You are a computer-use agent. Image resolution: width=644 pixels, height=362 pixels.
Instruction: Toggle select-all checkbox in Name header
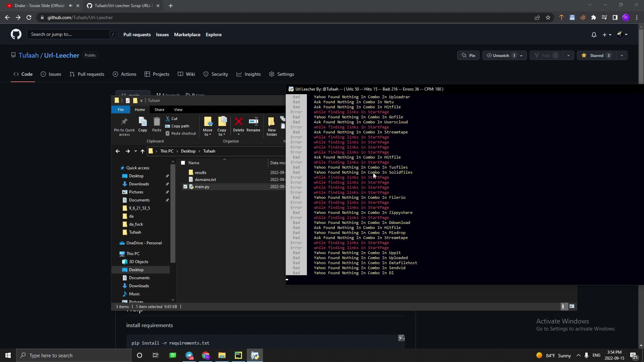[x=183, y=163]
